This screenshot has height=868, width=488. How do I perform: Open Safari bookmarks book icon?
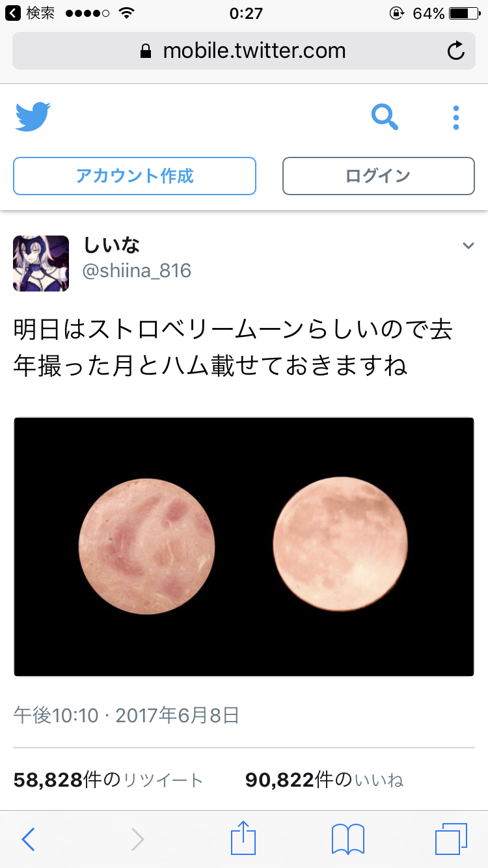coord(348,839)
